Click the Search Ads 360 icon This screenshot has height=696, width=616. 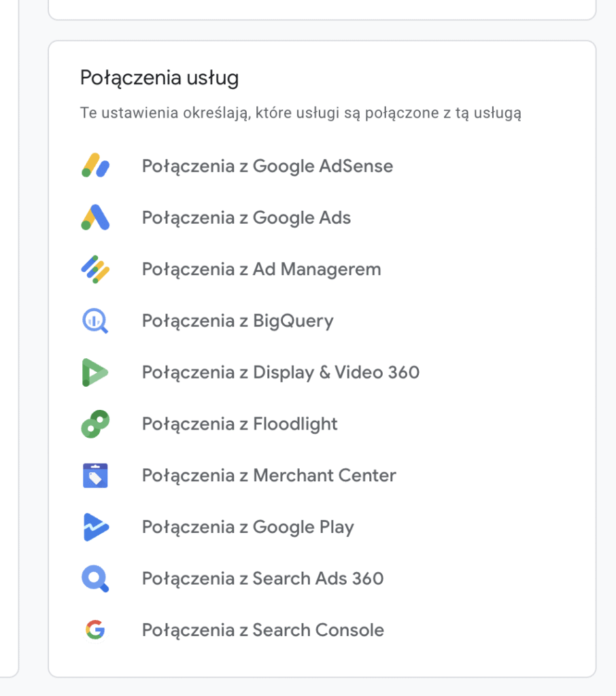click(x=95, y=578)
